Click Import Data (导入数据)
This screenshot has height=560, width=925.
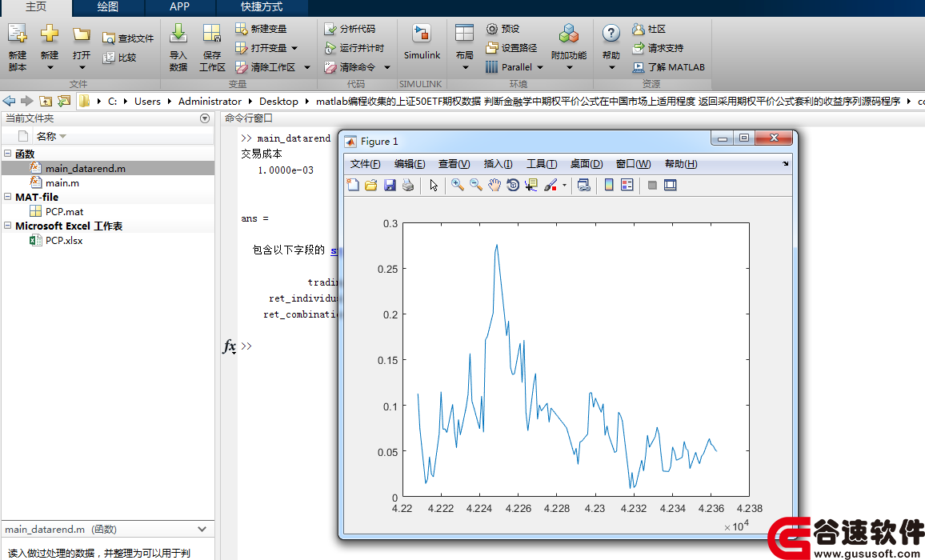coord(178,48)
